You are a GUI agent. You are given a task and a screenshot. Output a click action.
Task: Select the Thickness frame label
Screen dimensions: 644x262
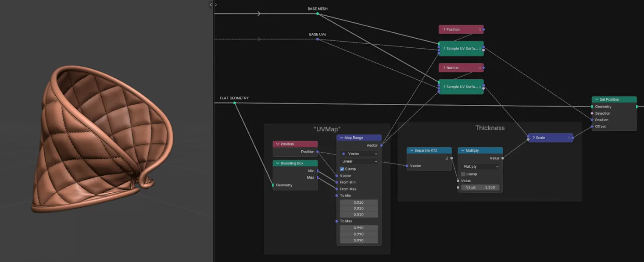click(x=490, y=128)
